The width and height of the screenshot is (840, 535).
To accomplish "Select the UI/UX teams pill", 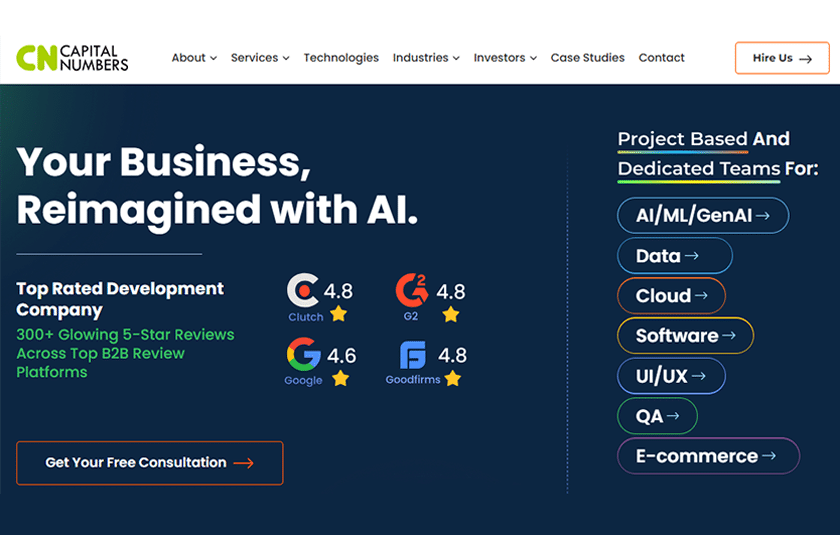I will tap(671, 376).
